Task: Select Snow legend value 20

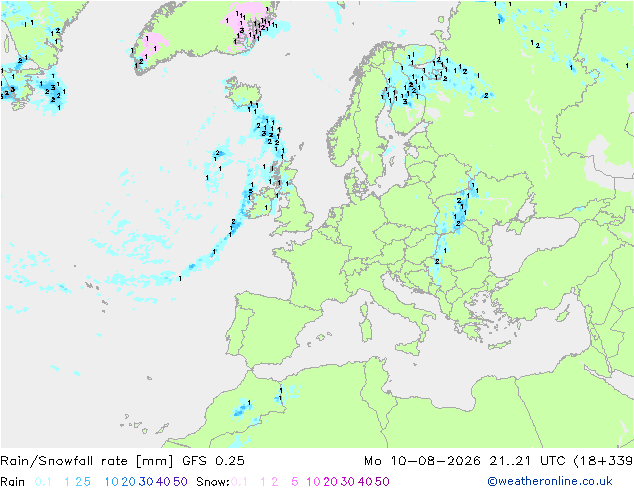Action: click(330, 482)
